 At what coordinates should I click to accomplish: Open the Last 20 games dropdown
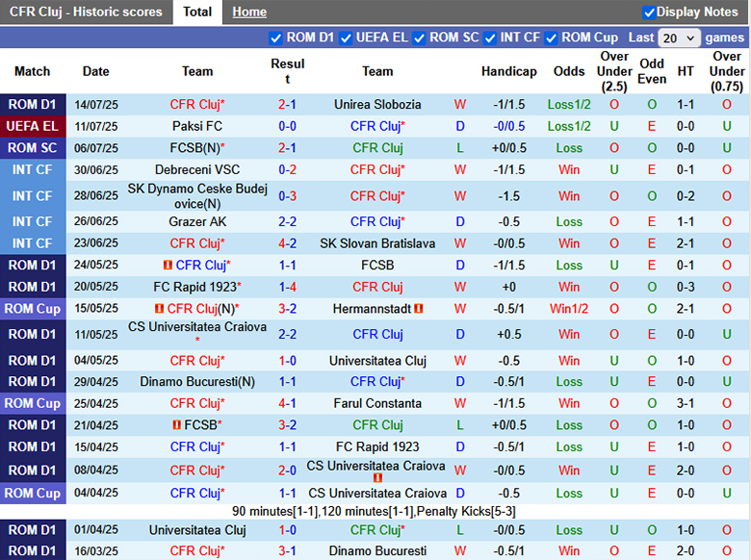(x=679, y=38)
